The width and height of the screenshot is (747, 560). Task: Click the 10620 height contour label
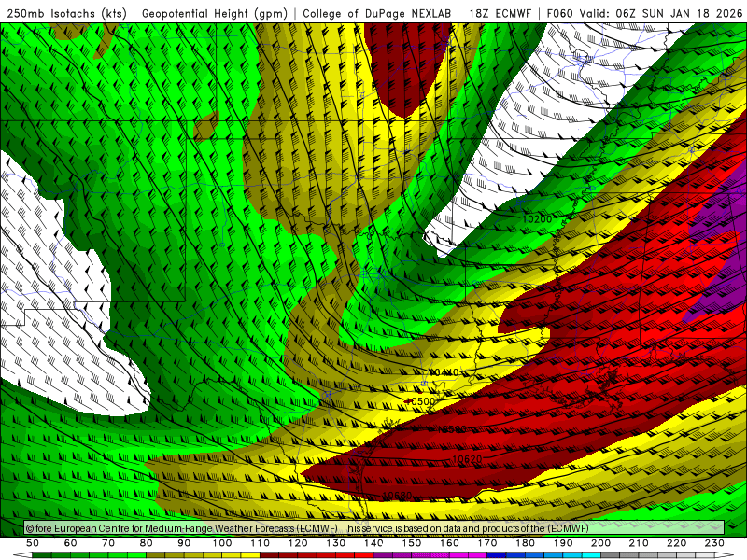point(467,459)
